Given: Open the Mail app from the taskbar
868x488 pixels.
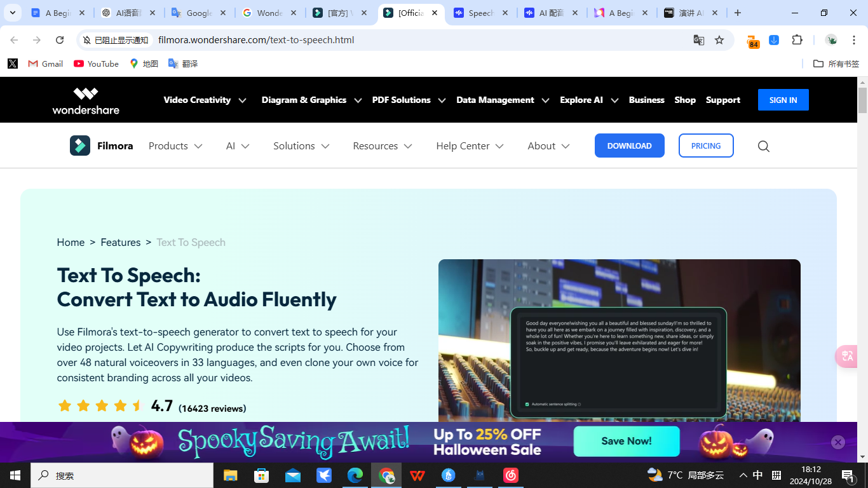Looking at the screenshot, I should coord(293,475).
